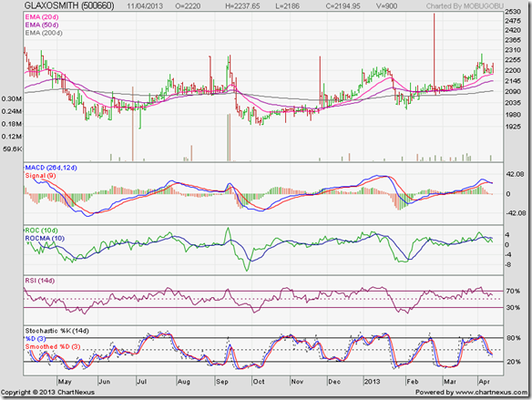Click the close value C=2194.95
The image size is (532, 400).
(343, 6)
